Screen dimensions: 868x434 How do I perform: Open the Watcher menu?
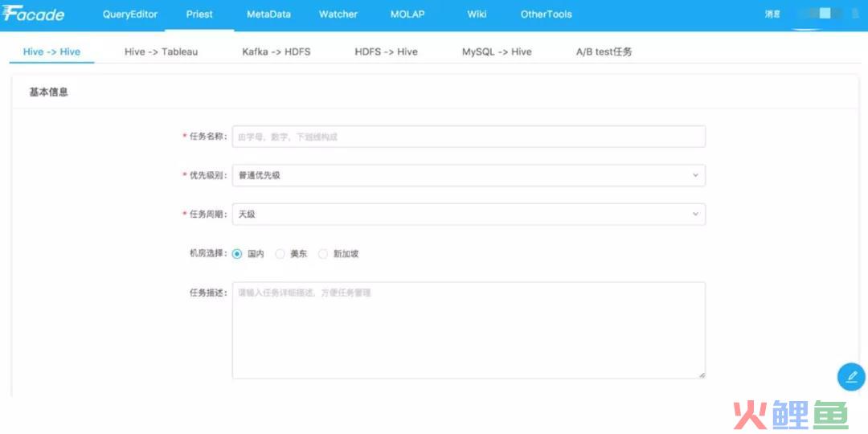click(x=338, y=14)
